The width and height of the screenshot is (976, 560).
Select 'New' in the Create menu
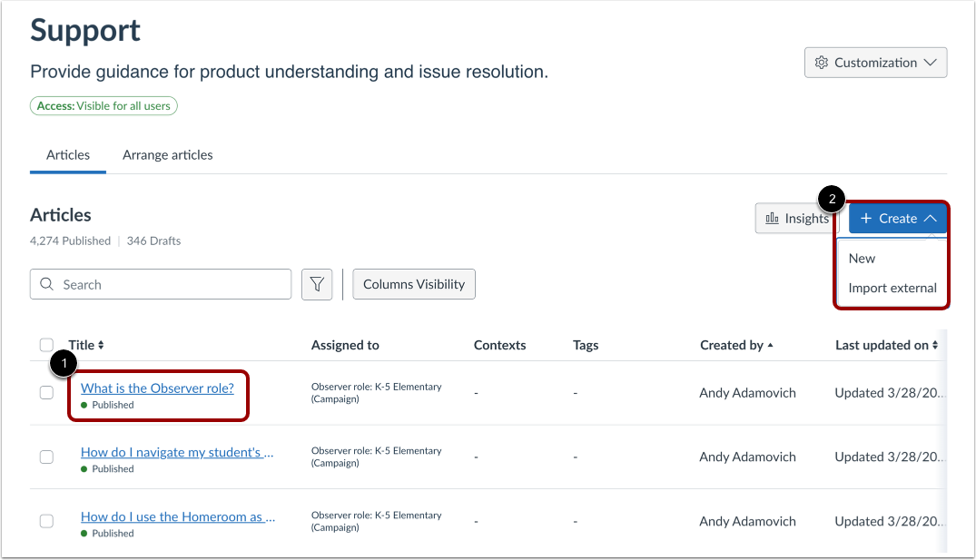click(861, 258)
